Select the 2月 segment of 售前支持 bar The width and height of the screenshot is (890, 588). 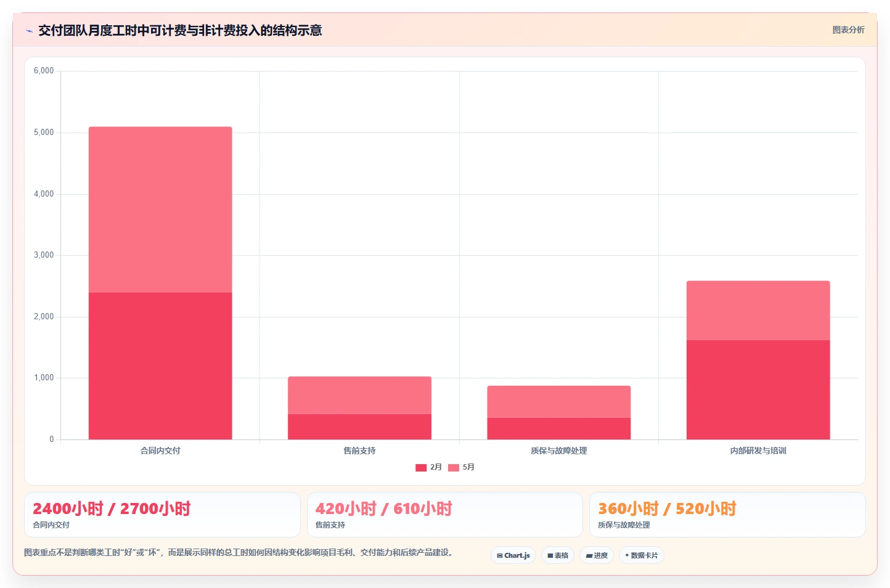point(359,427)
